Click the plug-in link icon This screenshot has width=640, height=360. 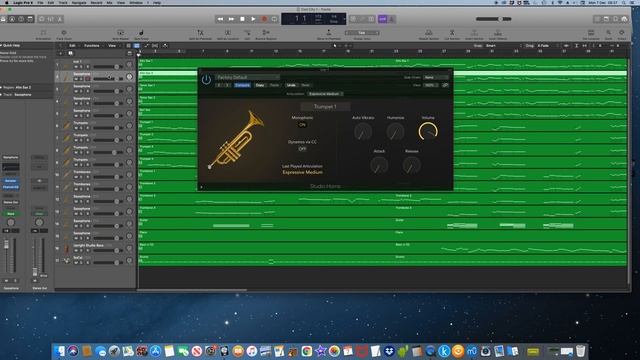pyautogui.click(x=445, y=85)
